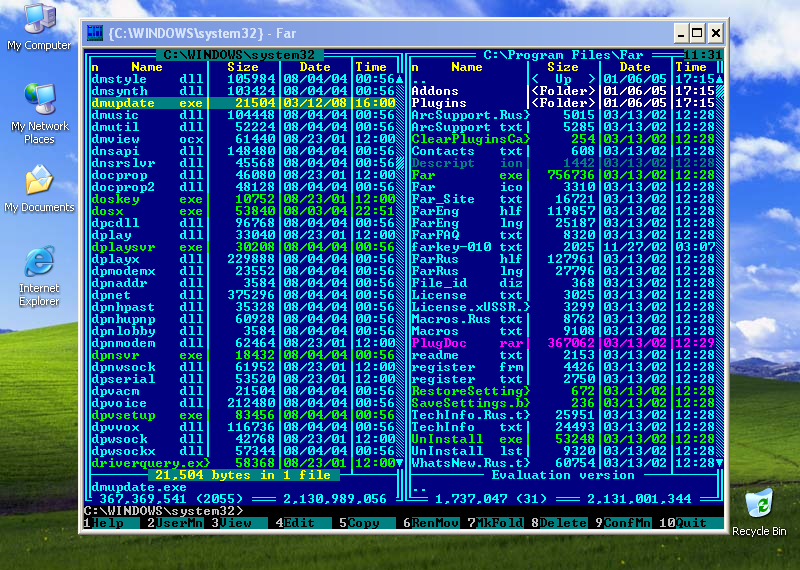Viewport: 800px width, 570px height.
Task: Go up via the '..' parent entry
Action: pos(420,79)
